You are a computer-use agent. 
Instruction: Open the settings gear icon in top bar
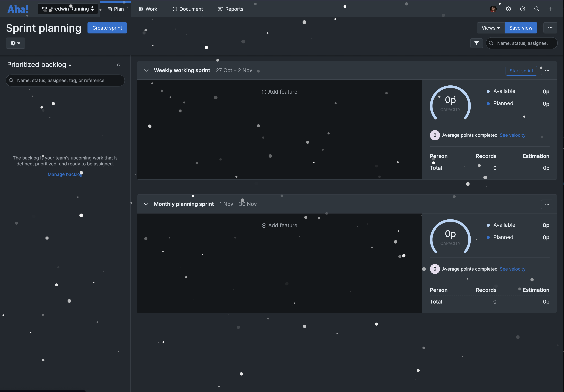click(508, 9)
